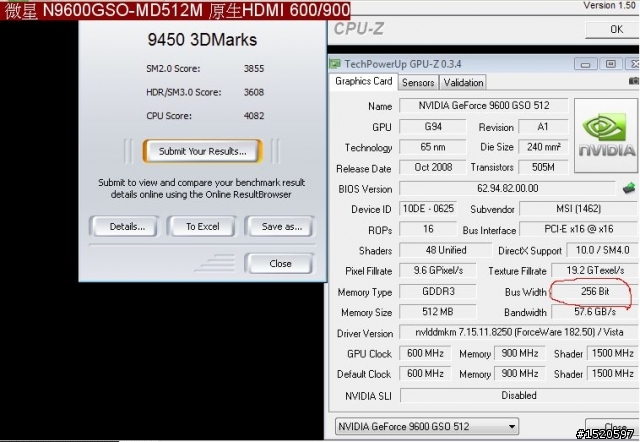Image resolution: width=640 pixels, height=442 pixels.
Task: Click the DirectX Support value 10.0 / SM4.0
Action: [602, 250]
